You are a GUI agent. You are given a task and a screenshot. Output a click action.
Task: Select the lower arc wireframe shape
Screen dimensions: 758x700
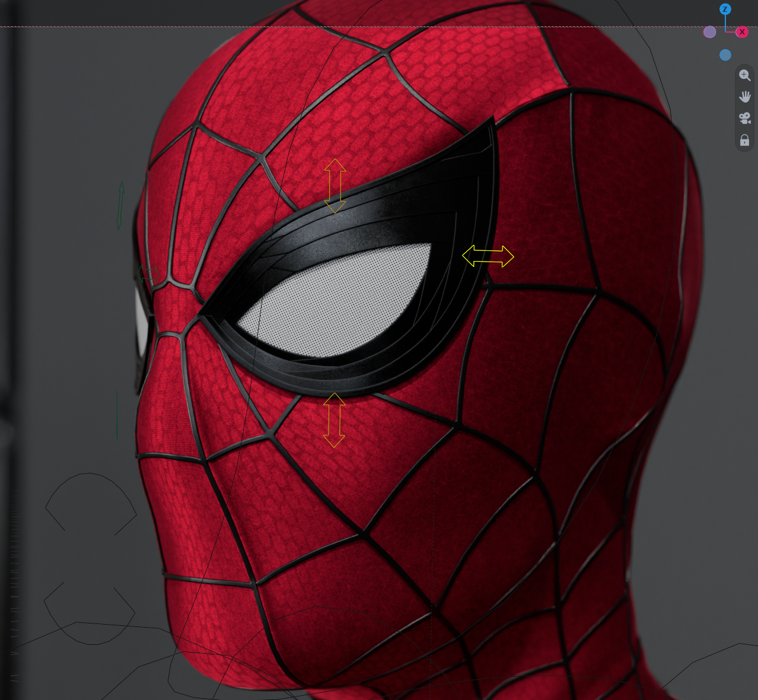coord(89,613)
